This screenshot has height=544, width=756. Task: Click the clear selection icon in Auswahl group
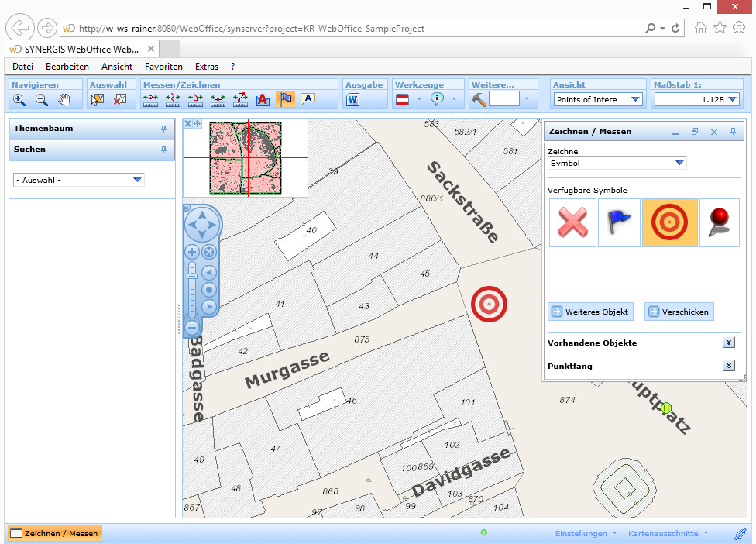120,99
